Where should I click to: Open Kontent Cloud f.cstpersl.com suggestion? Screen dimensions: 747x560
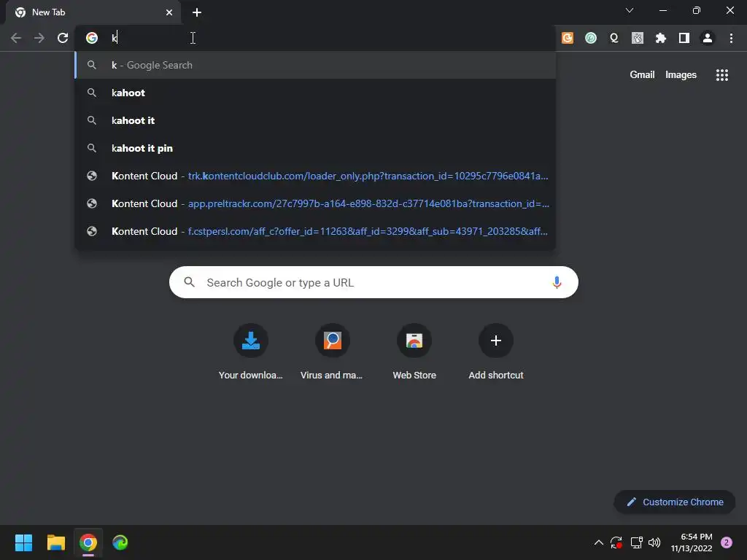pyautogui.click(x=315, y=231)
